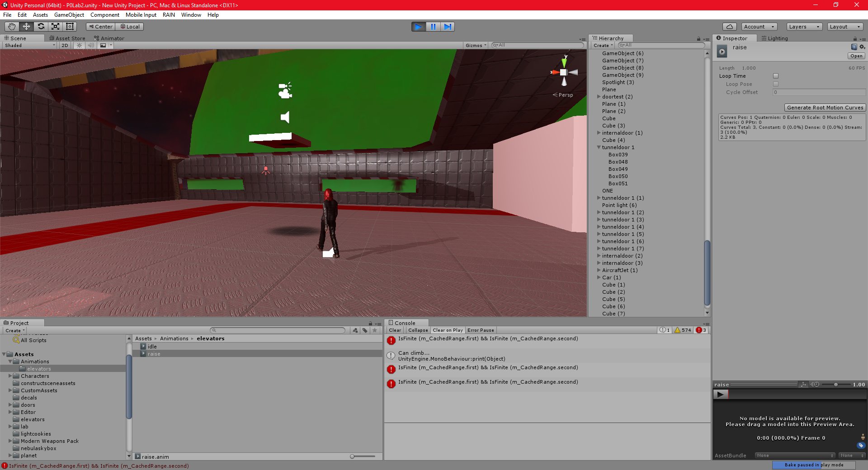
Task: Select the Scale tool
Action: pyautogui.click(x=56, y=27)
